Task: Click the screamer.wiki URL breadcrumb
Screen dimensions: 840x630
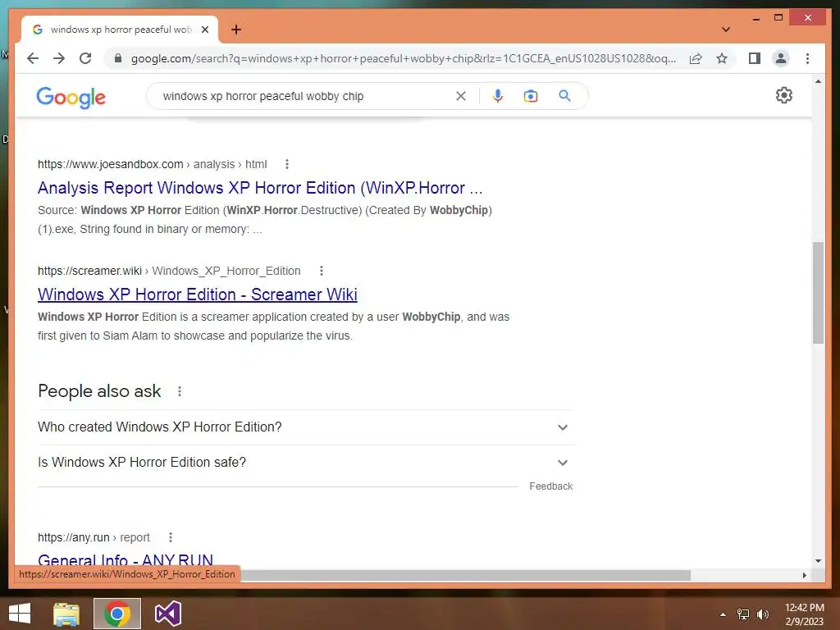Action: point(169,271)
